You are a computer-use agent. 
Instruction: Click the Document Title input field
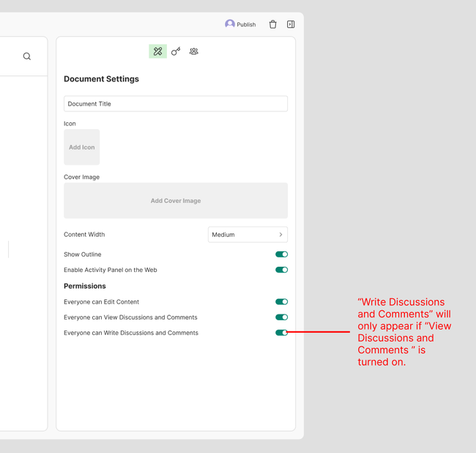(176, 104)
